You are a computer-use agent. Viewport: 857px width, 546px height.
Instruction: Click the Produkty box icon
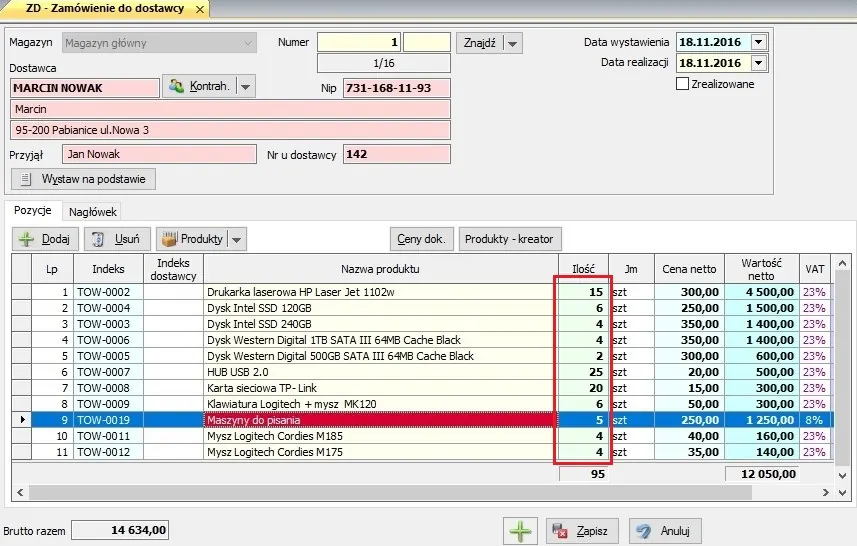pyautogui.click(x=169, y=239)
